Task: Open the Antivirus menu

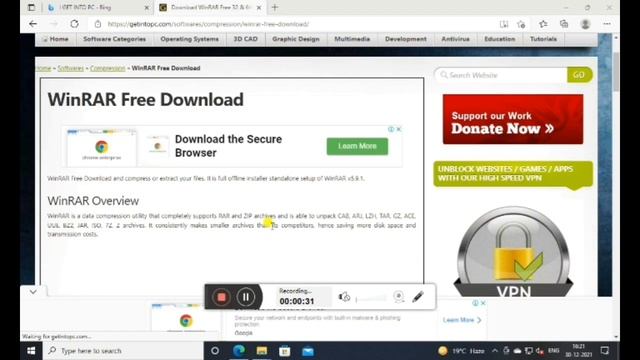Action: (455, 39)
